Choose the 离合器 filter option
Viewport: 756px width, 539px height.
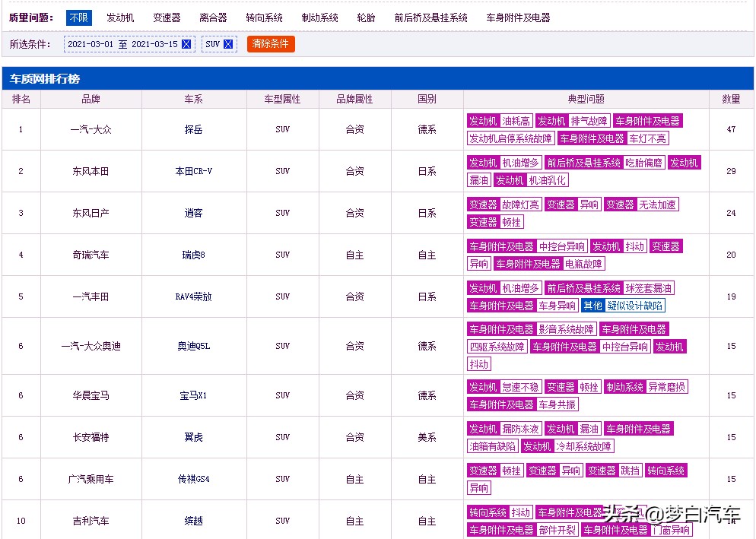point(213,17)
